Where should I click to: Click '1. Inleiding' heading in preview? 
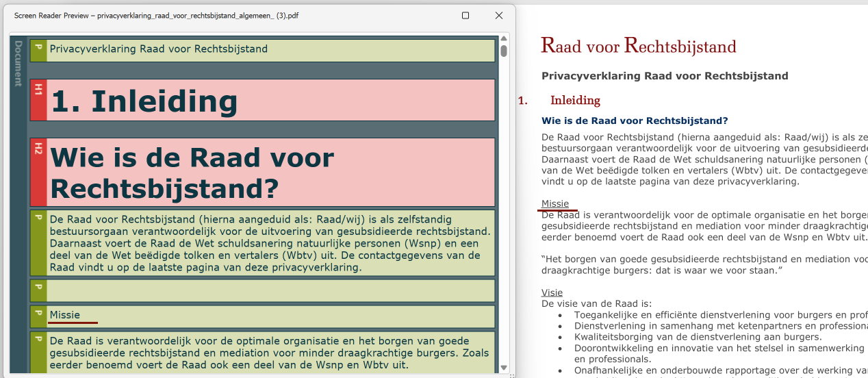[x=144, y=101]
